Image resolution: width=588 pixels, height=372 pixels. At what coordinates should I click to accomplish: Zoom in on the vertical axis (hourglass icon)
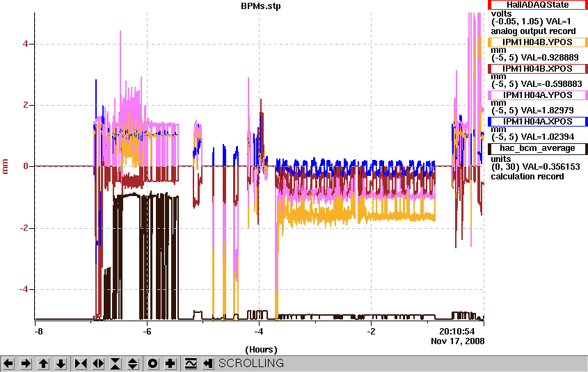[x=116, y=364]
